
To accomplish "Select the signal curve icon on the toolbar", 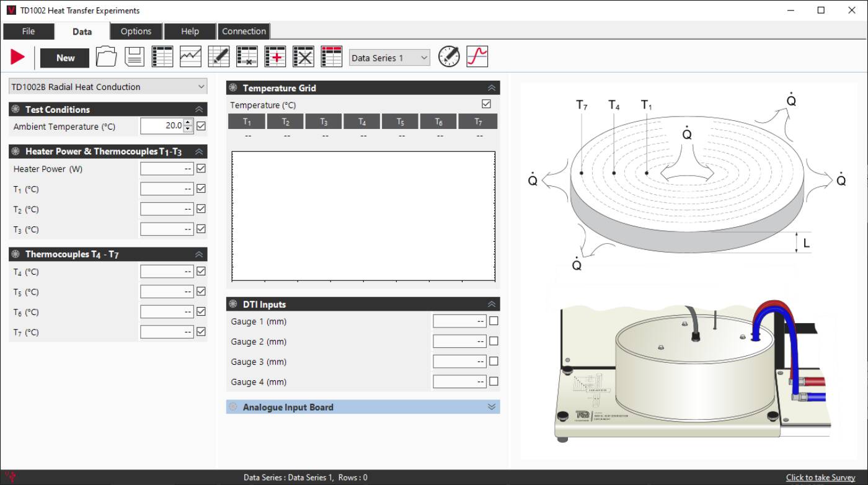I will point(476,56).
